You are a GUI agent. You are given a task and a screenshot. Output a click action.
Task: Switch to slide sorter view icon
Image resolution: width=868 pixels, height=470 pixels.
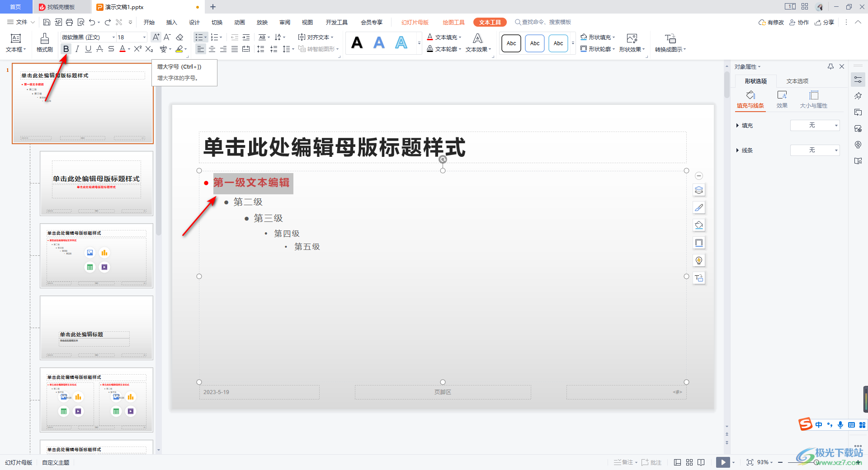click(689, 462)
